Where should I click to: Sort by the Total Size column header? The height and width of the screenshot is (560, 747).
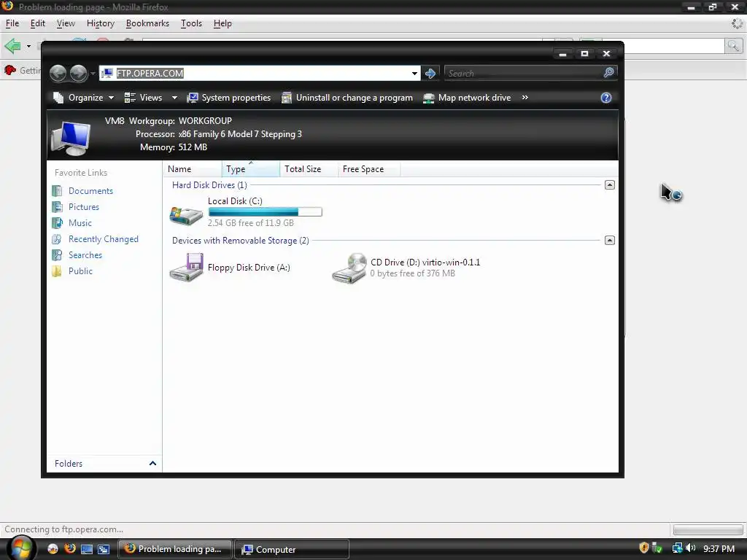click(x=309, y=169)
